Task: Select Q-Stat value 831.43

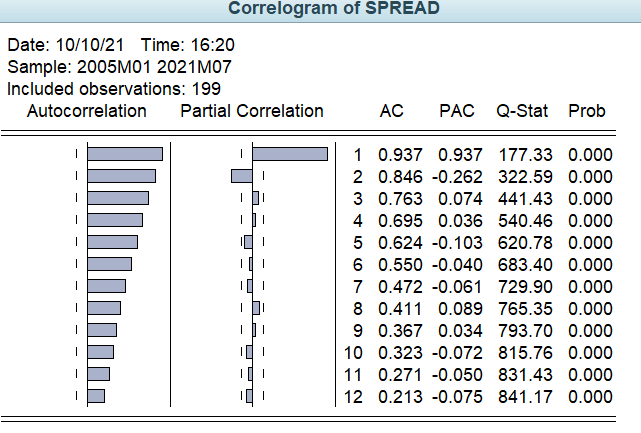Action: (x=525, y=375)
